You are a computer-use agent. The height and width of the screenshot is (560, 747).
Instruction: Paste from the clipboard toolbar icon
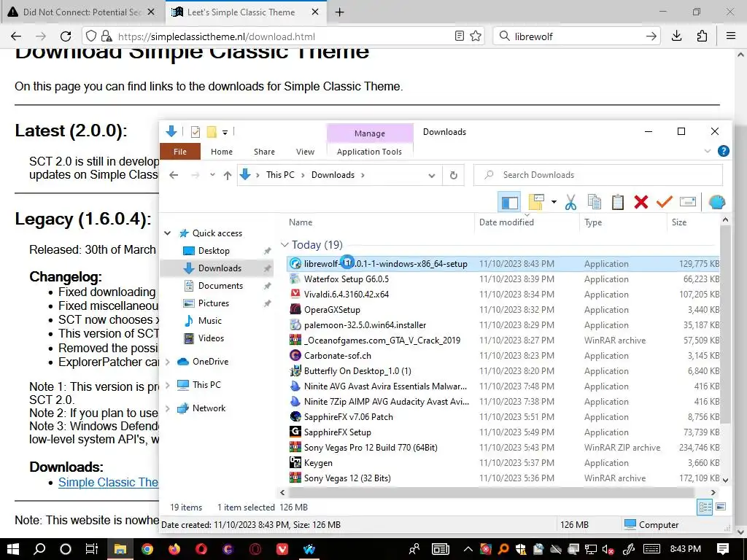coord(617,203)
